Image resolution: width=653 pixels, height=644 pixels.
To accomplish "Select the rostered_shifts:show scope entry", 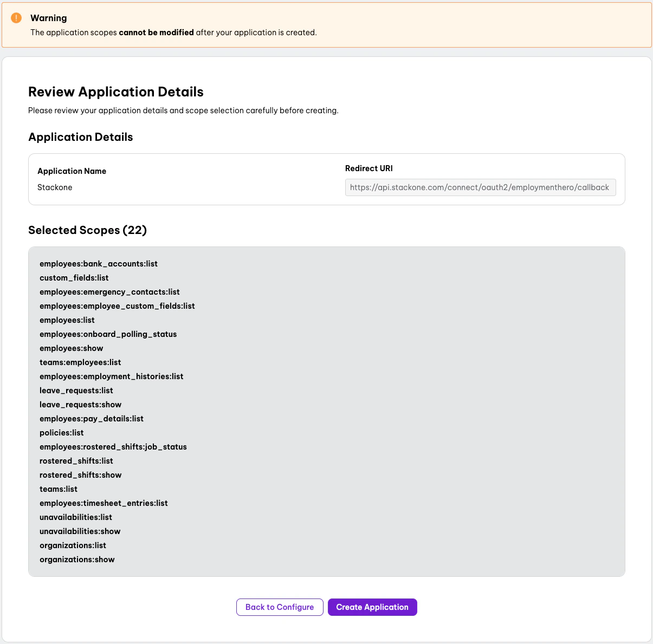I will coord(80,474).
